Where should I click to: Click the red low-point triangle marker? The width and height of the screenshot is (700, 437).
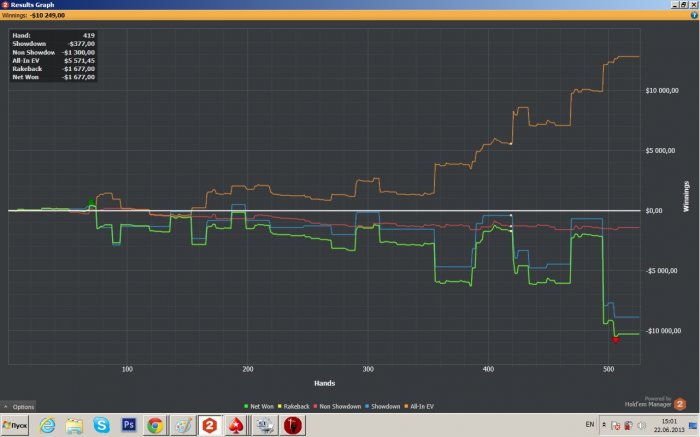pyautogui.click(x=616, y=340)
